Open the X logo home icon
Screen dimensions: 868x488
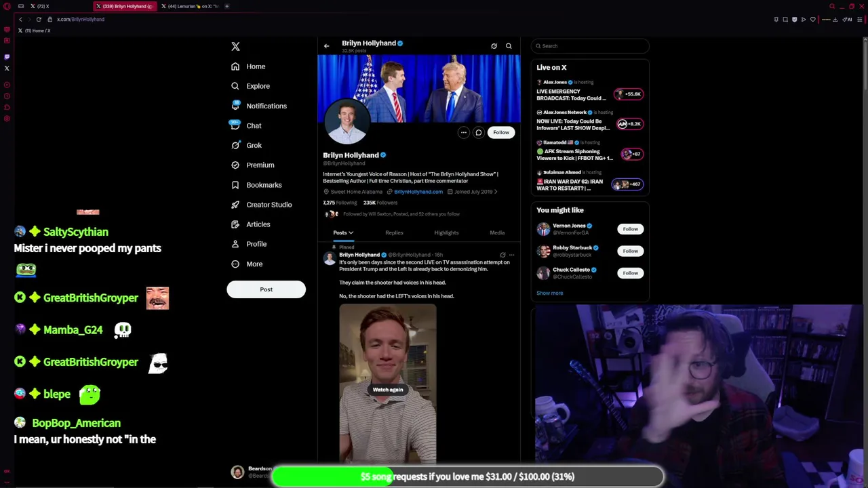235,46
